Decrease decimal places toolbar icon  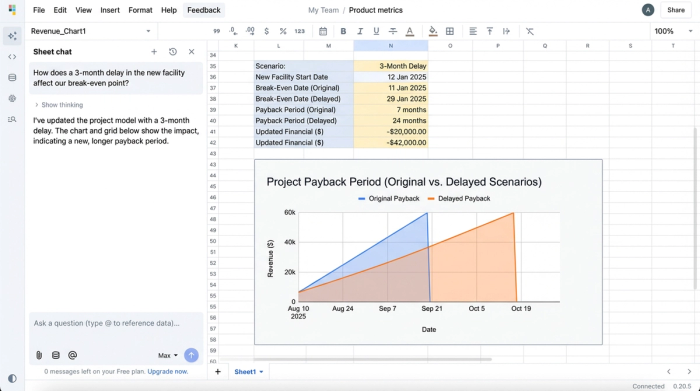233,31
